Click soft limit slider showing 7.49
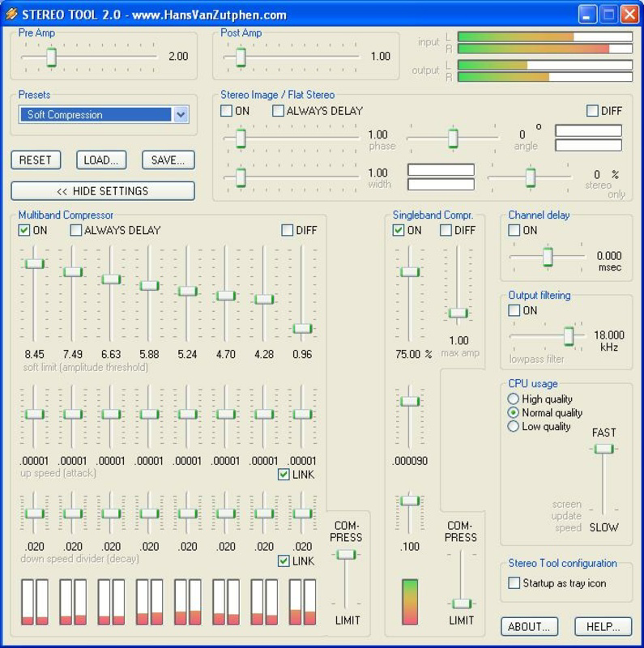 [x=73, y=272]
